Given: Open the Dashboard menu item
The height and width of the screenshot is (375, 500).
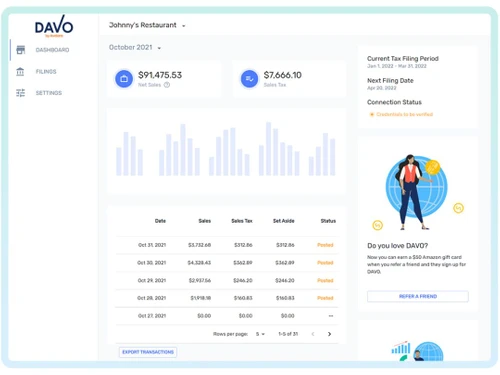Looking at the screenshot, I should (52, 50).
